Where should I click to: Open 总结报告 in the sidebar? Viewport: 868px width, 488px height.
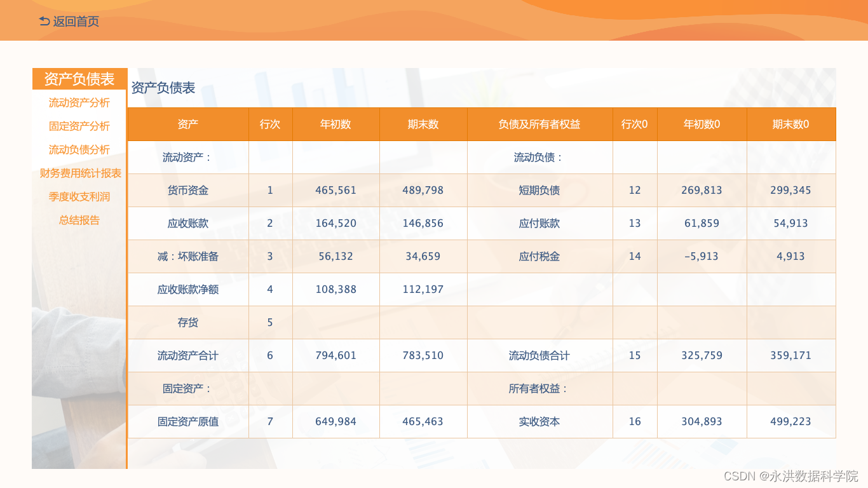pyautogui.click(x=79, y=220)
